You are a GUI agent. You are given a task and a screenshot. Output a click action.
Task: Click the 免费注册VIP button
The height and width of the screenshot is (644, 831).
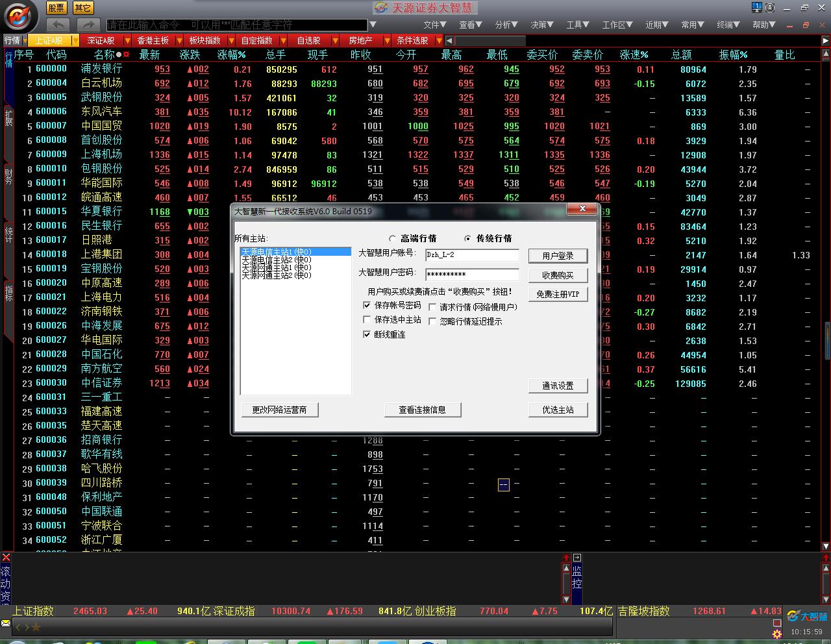point(558,294)
